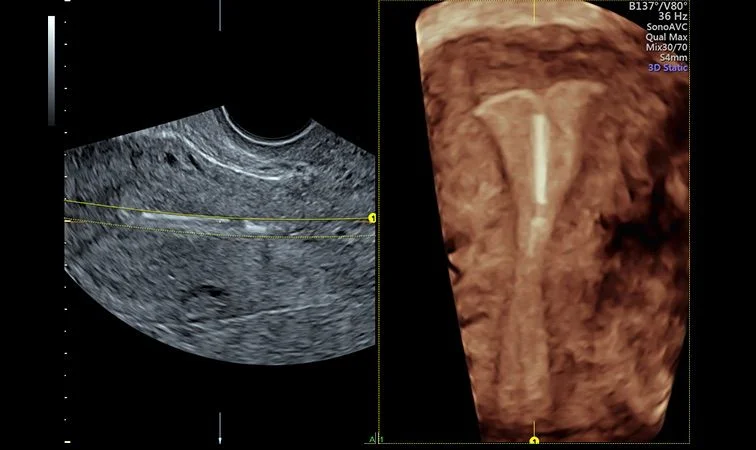Click the 'SonoAVC' label
Viewport: 756px width, 450px height.
coord(667,27)
